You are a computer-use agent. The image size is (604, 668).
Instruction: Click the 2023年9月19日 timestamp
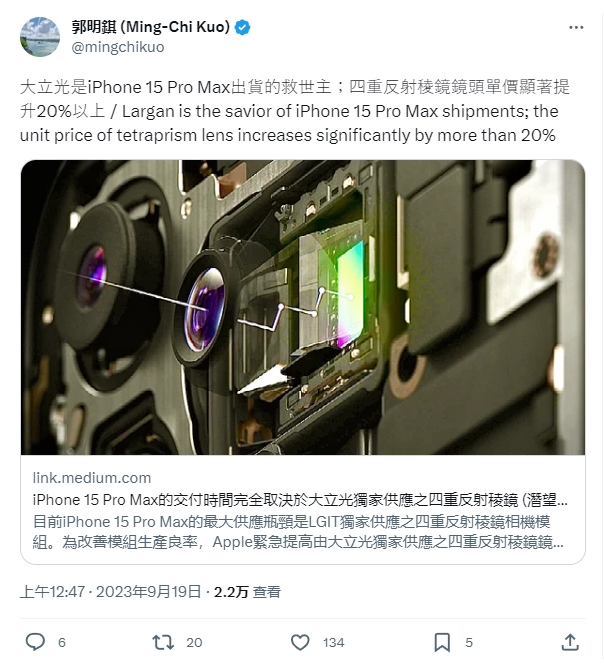(148, 592)
